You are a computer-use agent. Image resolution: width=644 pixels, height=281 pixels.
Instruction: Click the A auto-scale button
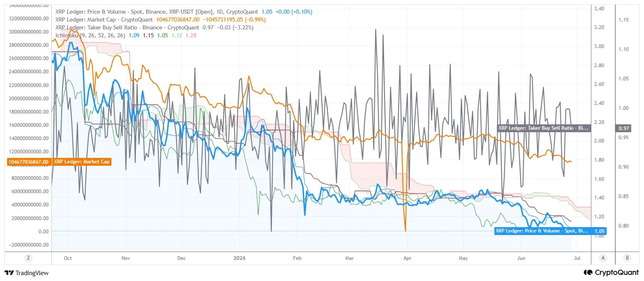[603, 258]
